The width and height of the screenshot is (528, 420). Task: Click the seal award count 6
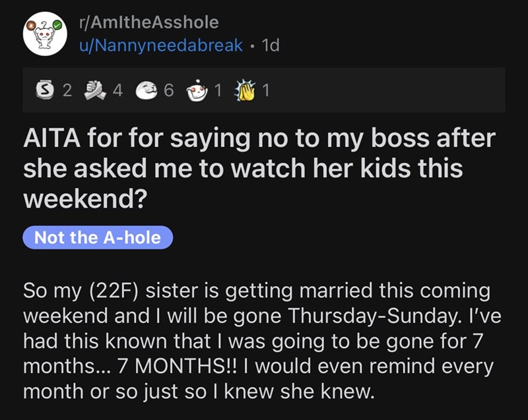(x=168, y=92)
